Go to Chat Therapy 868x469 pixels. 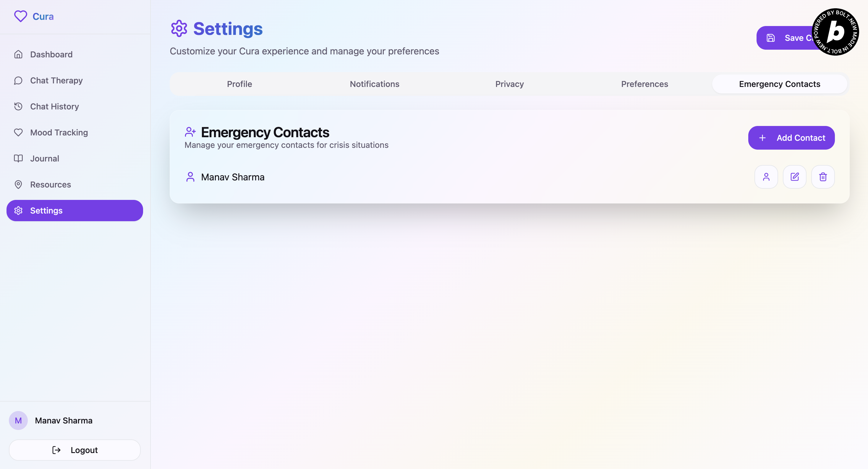(56, 80)
